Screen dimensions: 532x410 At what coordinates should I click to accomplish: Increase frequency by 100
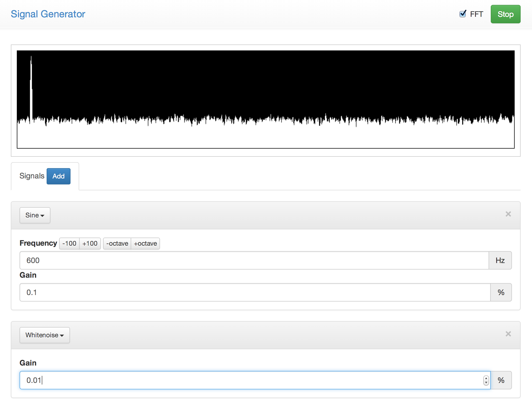click(x=90, y=244)
